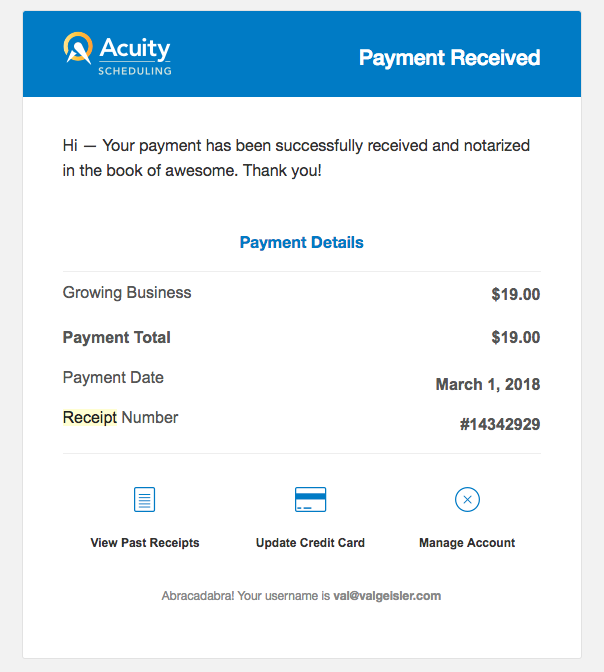The height and width of the screenshot is (672, 604).
Task: Click the Payment Details heading
Action: [x=301, y=243]
